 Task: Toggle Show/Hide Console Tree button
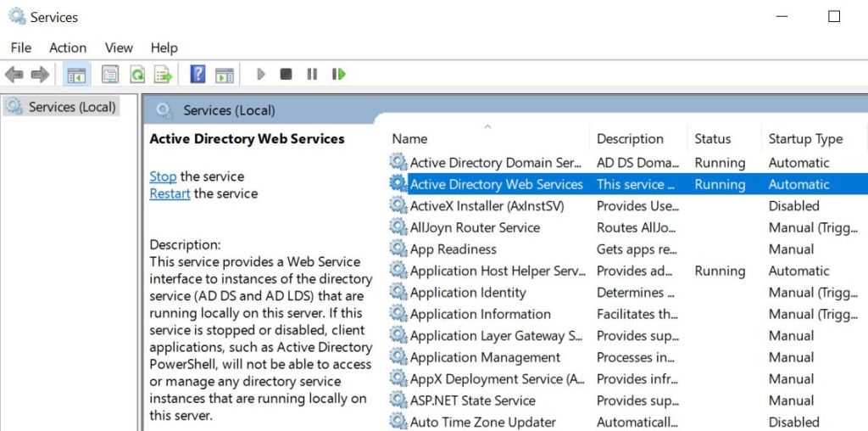[76, 75]
